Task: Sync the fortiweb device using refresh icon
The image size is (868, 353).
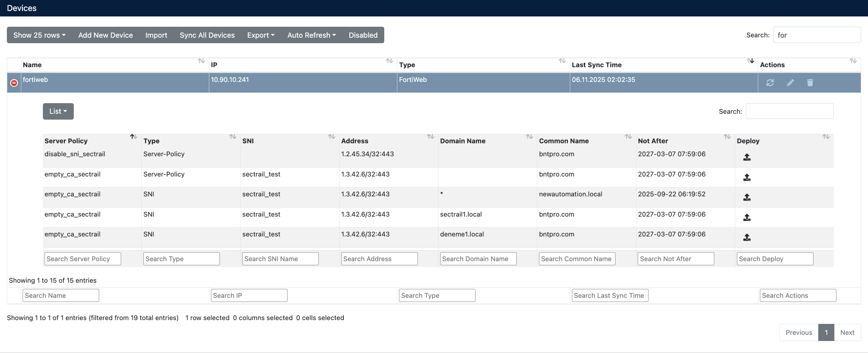Action: point(771,83)
